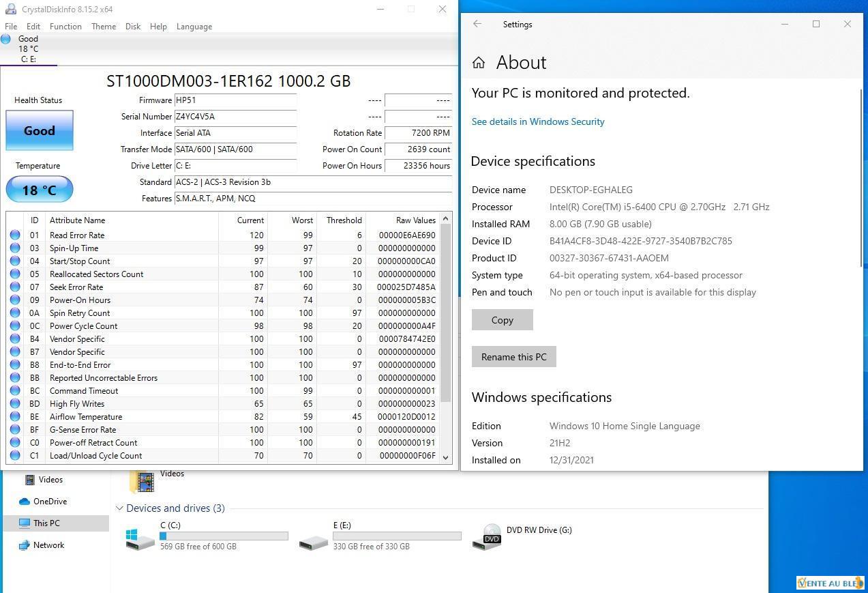Click the back arrow in Settings window

[477, 24]
